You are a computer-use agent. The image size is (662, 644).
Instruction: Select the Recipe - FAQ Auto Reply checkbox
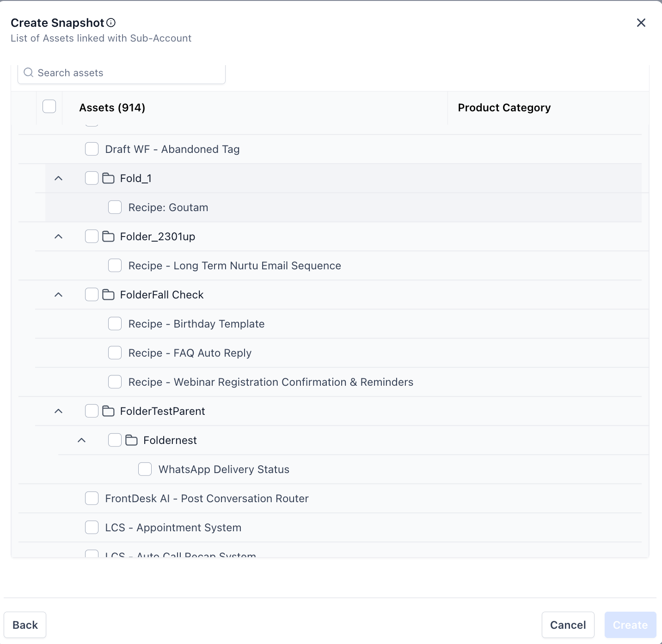115,352
